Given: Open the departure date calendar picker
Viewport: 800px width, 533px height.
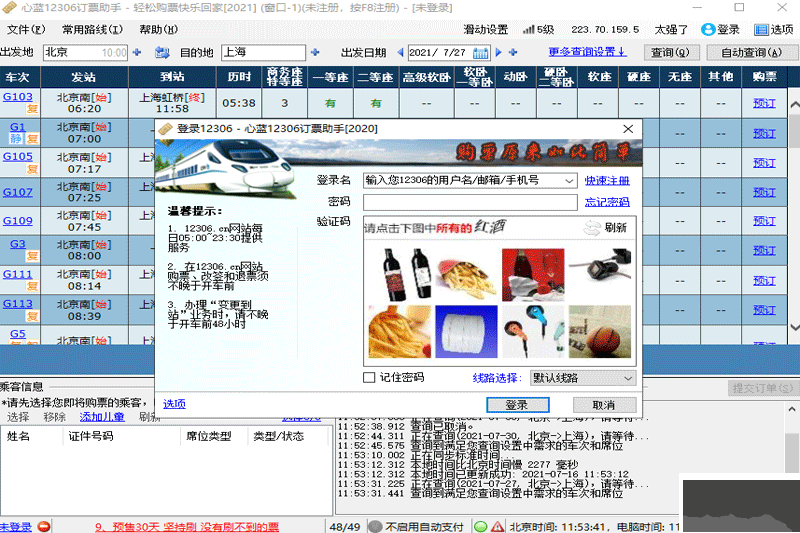Looking at the screenshot, I should point(481,52).
